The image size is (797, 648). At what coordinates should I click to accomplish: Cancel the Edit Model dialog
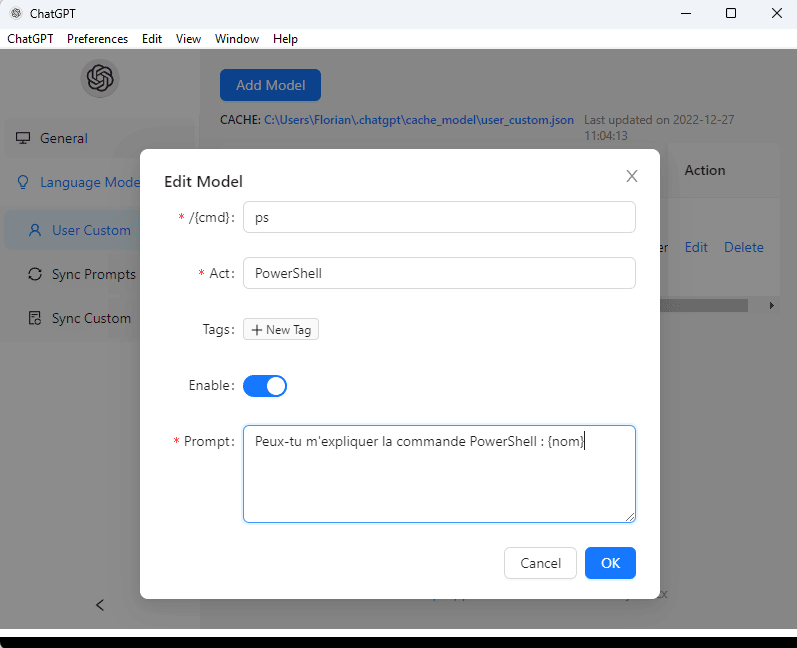(540, 563)
